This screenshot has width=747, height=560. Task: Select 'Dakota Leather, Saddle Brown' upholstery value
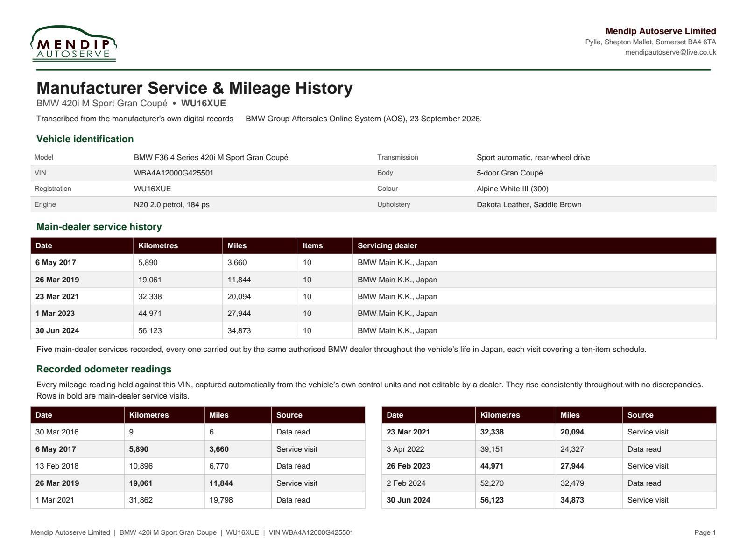point(529,205)
